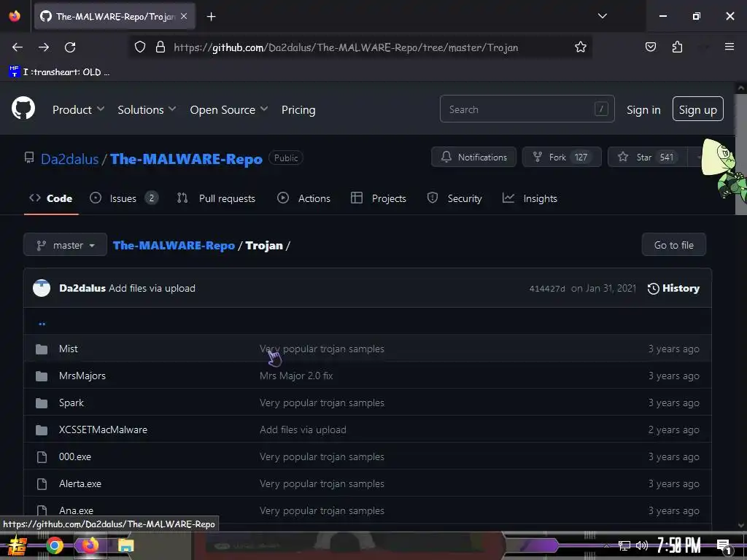Open the Pricing page link
Image resolution: width=747 pixels, height=560 pixels.
pyautogui.click(x=298, y=109)
